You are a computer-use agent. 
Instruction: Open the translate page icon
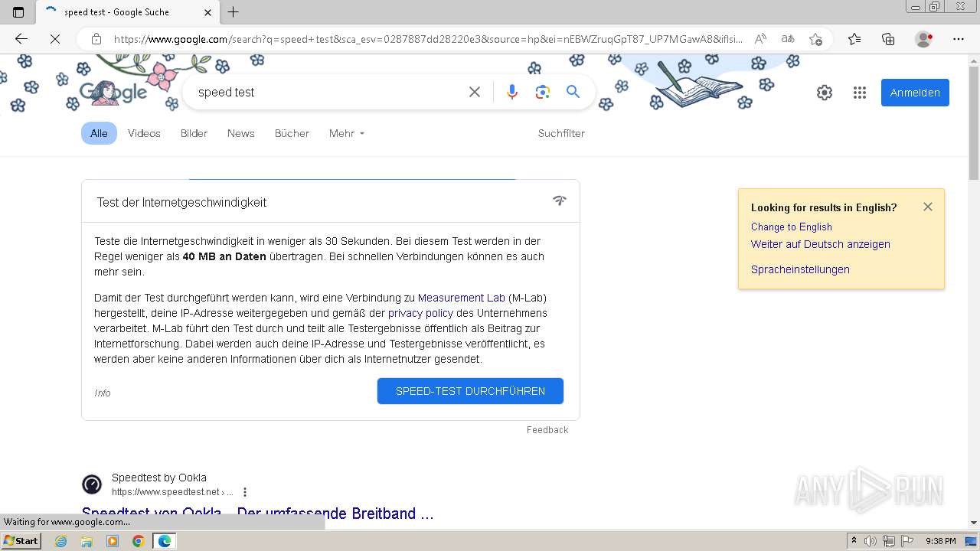787,39
